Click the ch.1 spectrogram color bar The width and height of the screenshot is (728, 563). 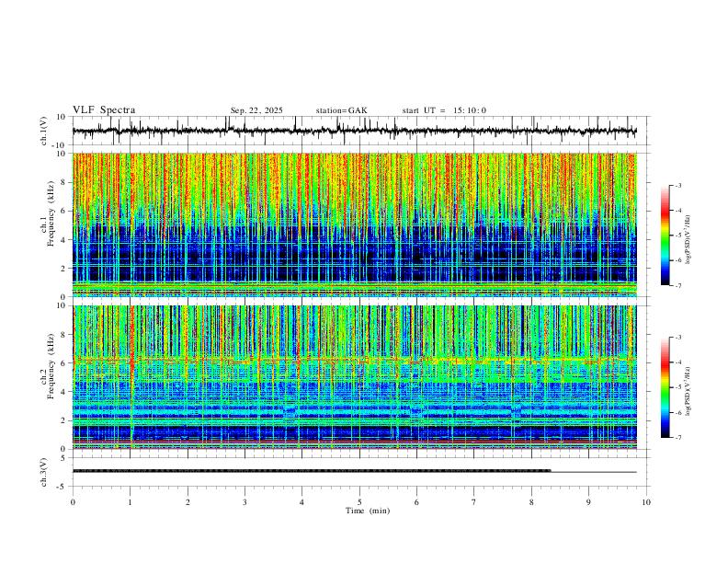[x=665, y=236]
